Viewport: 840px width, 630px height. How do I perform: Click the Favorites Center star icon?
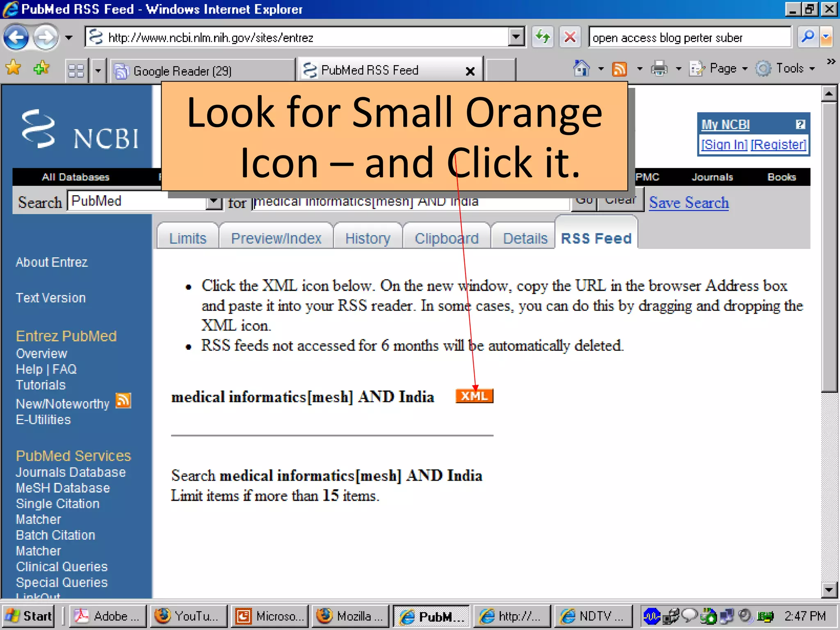pos(14,68)
